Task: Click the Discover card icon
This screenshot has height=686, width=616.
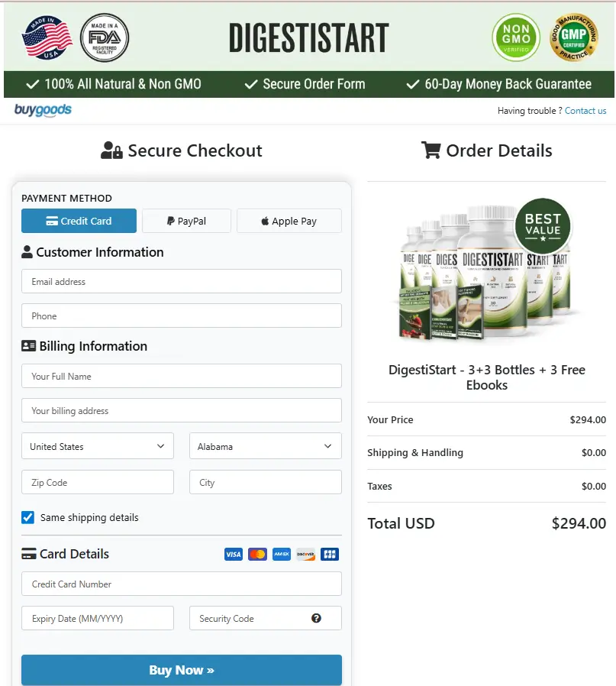Action: coord(305,554)
